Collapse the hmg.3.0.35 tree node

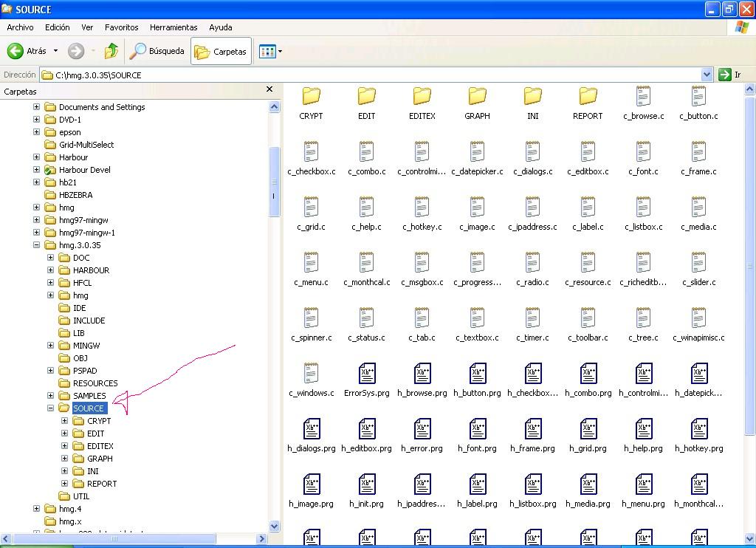pos(35,244)
